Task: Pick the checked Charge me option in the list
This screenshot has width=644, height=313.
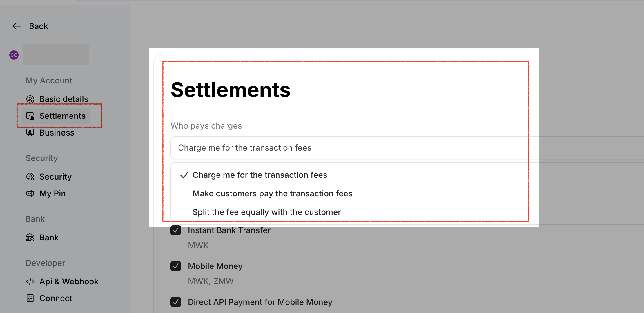Action: (260, 175)
